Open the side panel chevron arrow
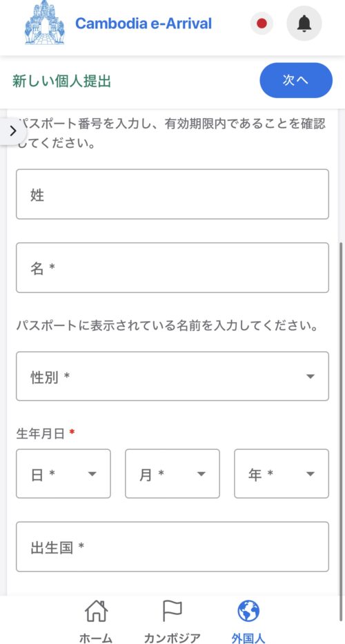 (x=13, y=131)
